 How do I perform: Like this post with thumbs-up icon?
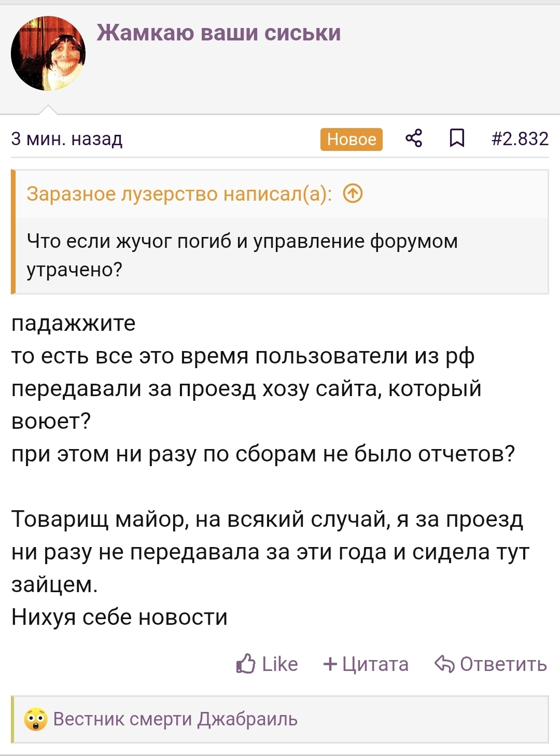pos(246,664)
